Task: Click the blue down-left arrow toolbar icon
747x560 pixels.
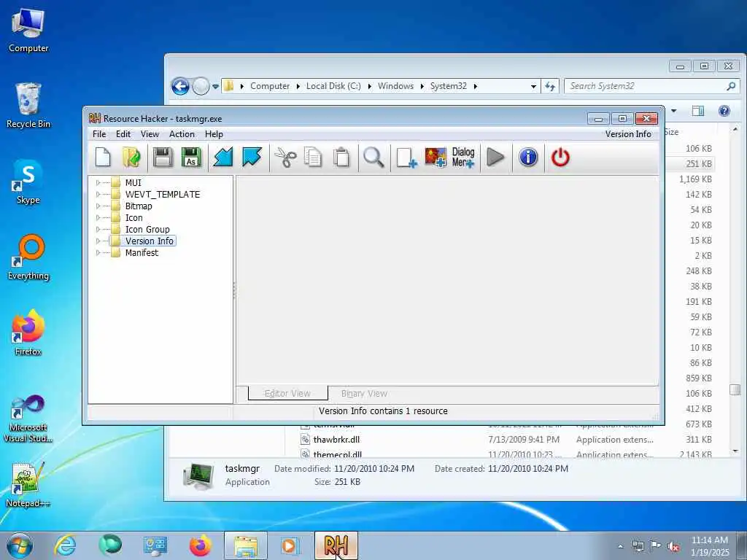Action: coord(222,157)
